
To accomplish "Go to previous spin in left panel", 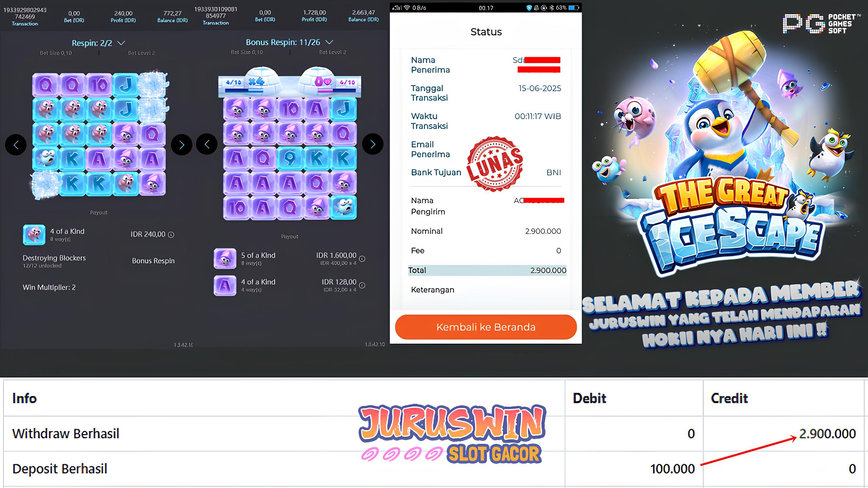I will pos(16,145).
